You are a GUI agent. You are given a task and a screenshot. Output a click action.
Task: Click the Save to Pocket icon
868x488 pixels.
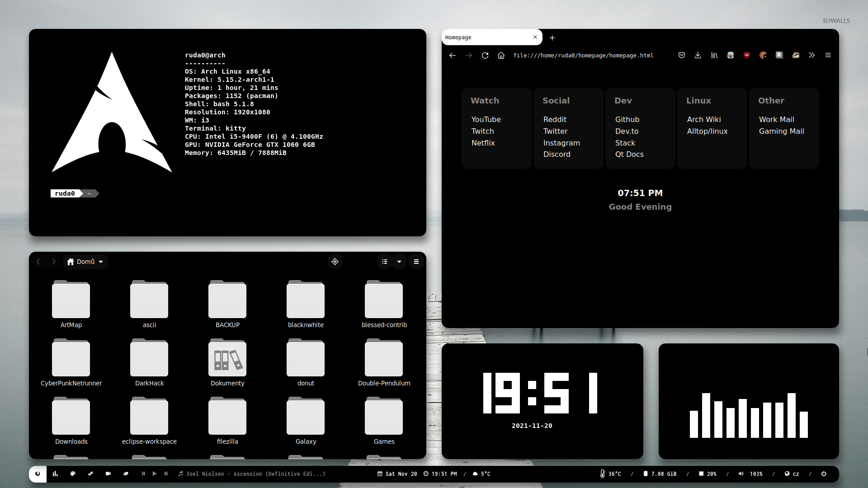click(682, 55)
